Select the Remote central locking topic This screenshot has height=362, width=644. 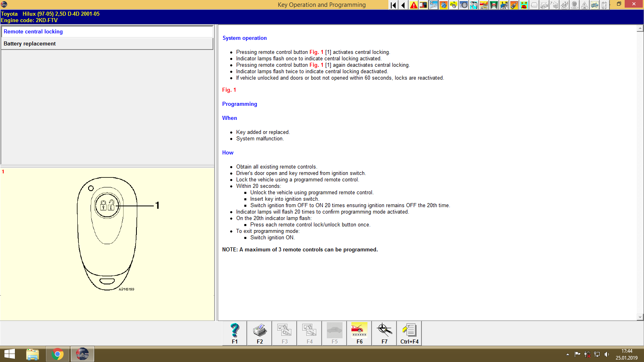click(33, 31)
